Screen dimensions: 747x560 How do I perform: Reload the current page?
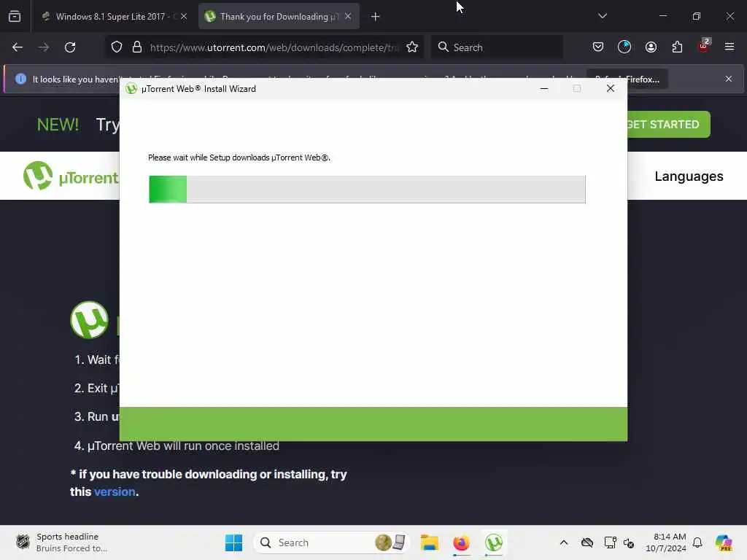tap(70, 47)
